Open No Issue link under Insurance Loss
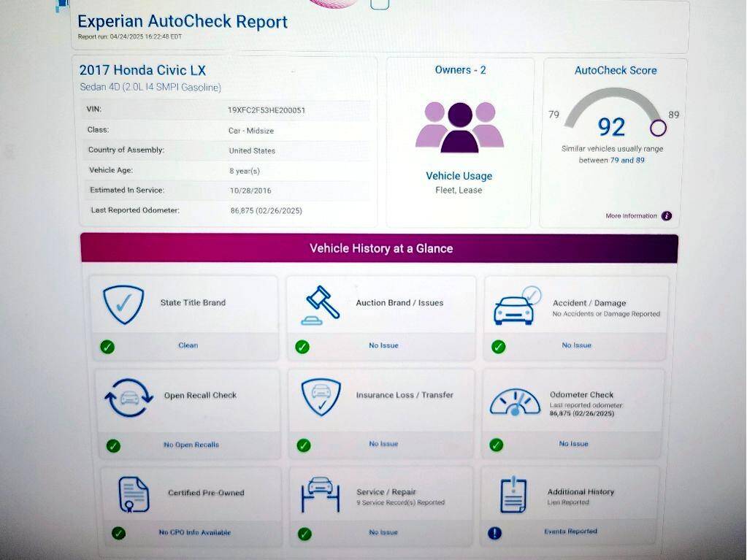Viewport: 747px width, 560px height. click(383, 443)
